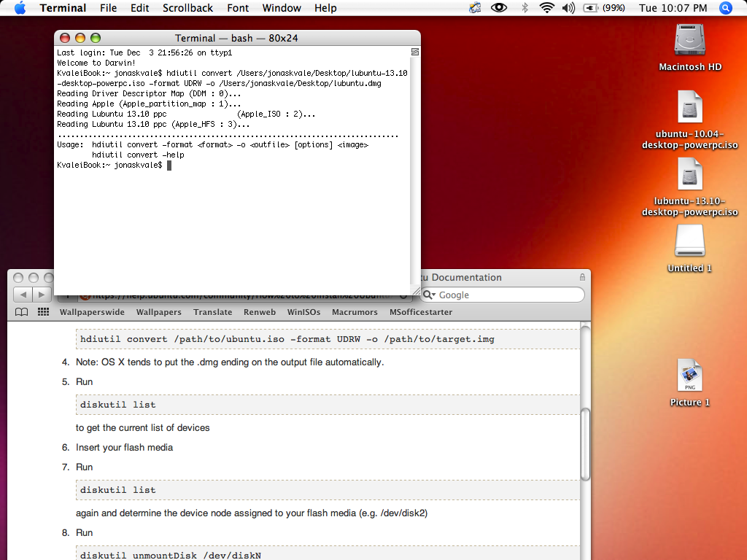Open Safari bookmarks library book icon
The image size is (747, 560).
click(21, 312)
